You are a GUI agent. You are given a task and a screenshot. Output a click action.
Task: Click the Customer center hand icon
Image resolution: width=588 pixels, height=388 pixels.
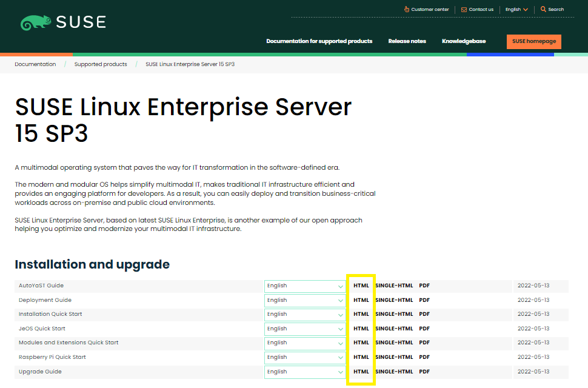[x=407, y=9]
